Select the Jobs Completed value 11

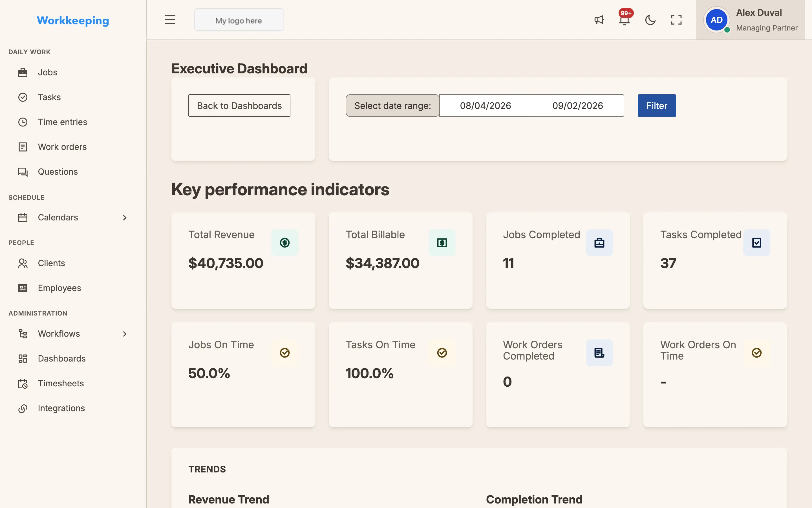508,263
